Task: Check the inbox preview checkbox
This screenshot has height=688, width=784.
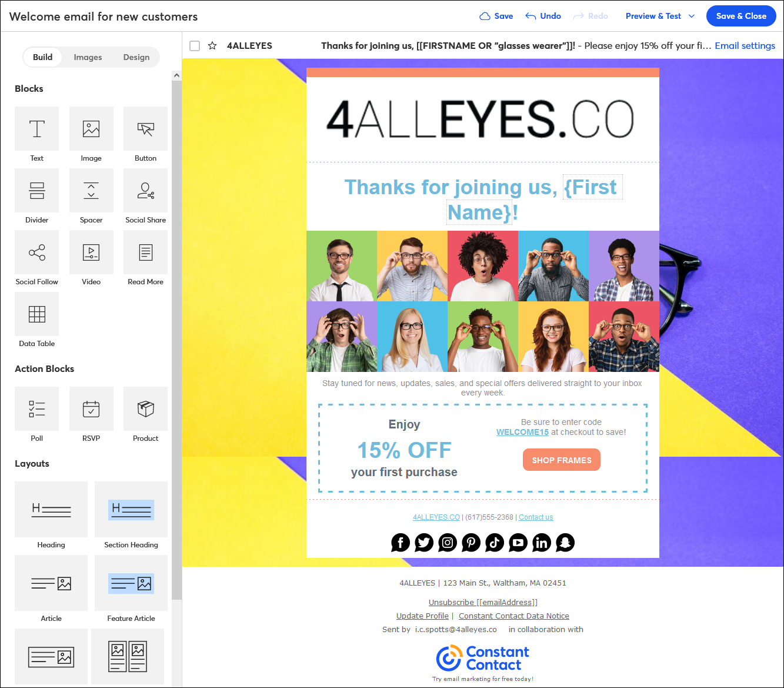Action: 195,46
